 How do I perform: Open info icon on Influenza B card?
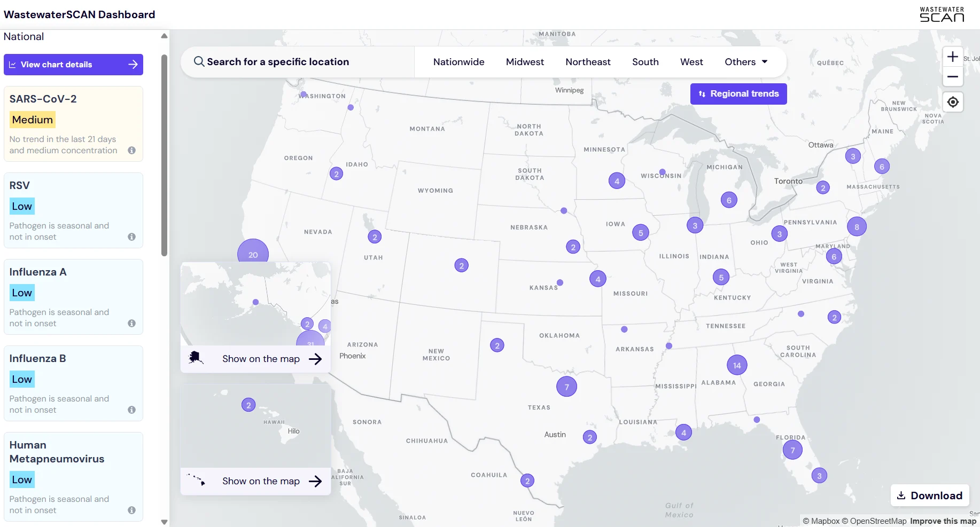[131, 410]
